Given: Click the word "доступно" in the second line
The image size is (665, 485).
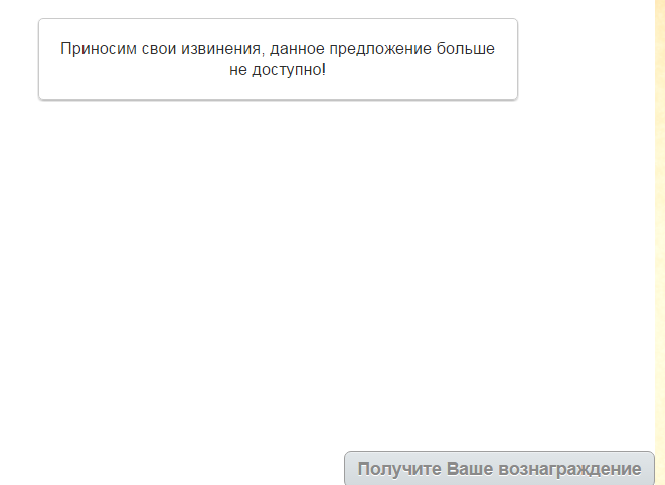Looking at the screenshot, I should coord(287,70).
